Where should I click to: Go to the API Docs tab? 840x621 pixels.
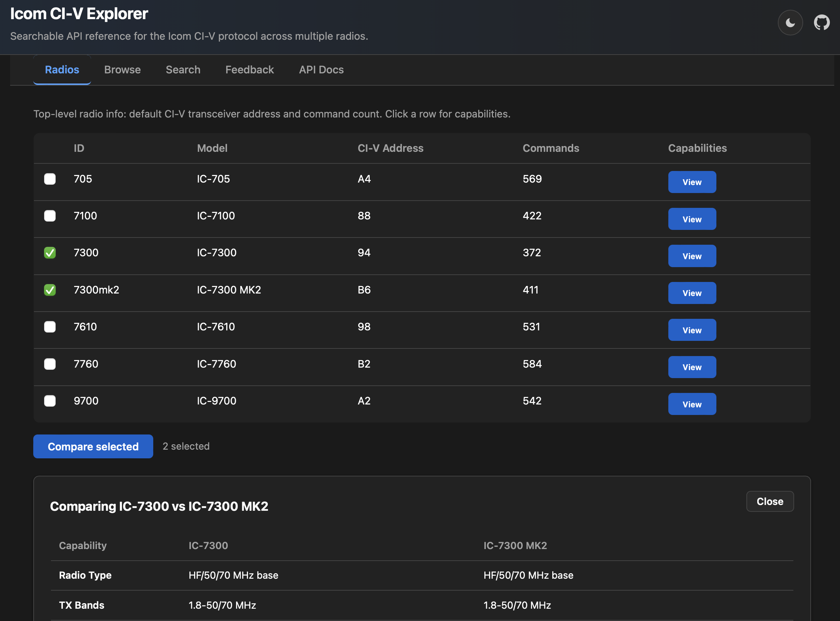coord(321,70)
